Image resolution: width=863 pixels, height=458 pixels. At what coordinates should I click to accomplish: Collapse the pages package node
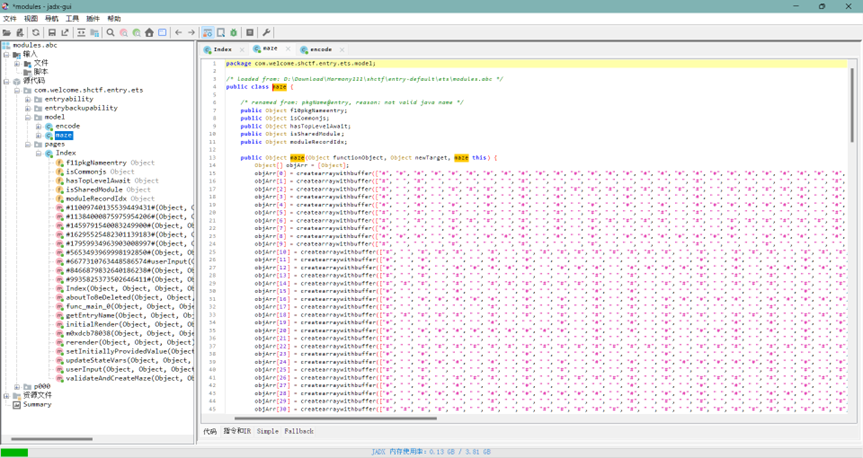(28, 144)
